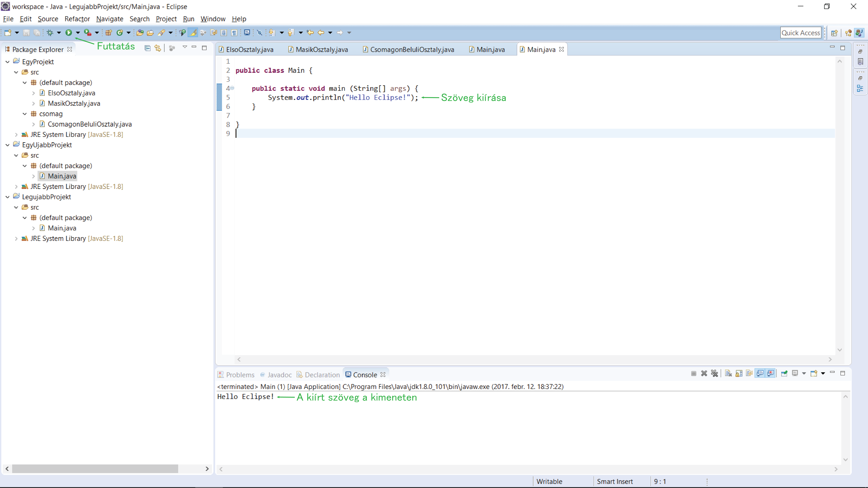Collapse the LegujabbProjekt project node
The height and width of the screenshot is (488, 868).
pyautogui.click(x=7, y=197)
